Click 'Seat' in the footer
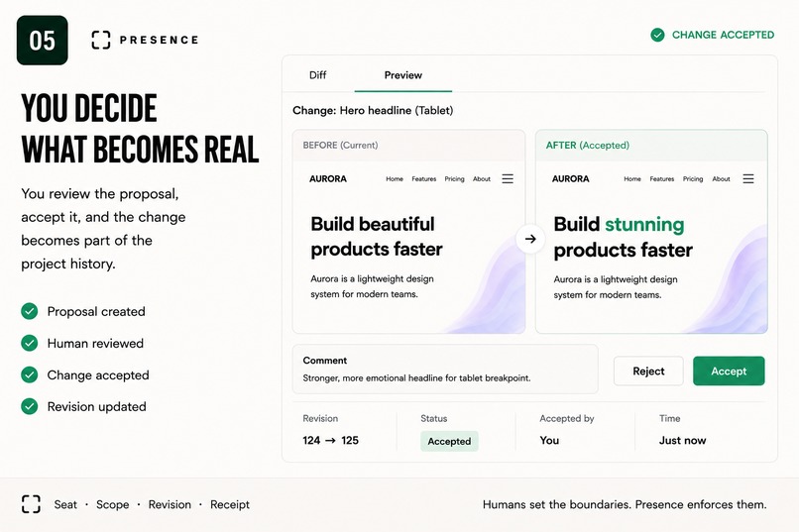799x532 pixels. click(x=65, y=504)
